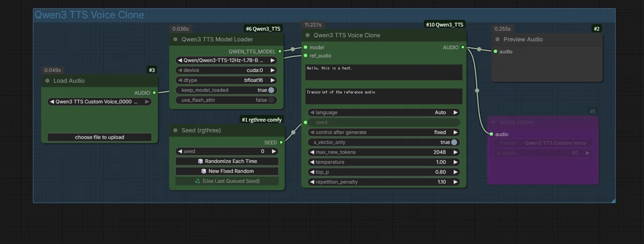This screenshot has height=244, width=644.
Task: Click Randomize Each Time button
Action: click(x=226, y=161)
